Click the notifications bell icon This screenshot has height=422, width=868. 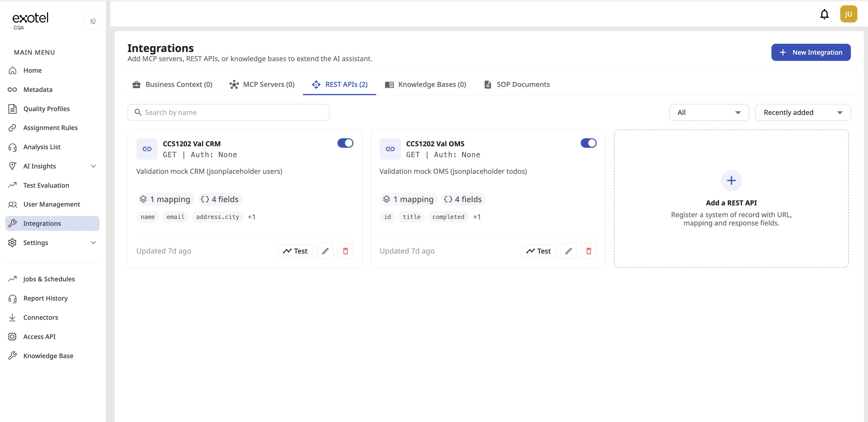click(824, 14)
